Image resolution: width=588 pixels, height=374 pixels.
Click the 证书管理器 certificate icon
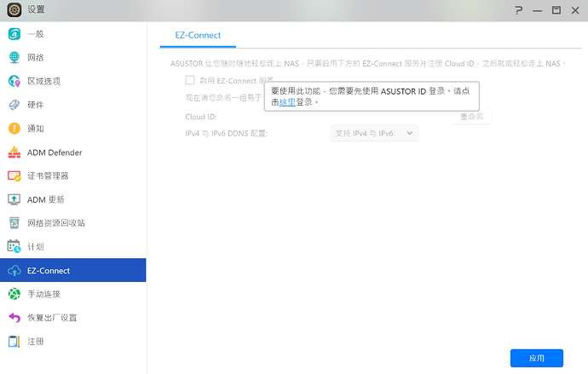click(14, 176)
